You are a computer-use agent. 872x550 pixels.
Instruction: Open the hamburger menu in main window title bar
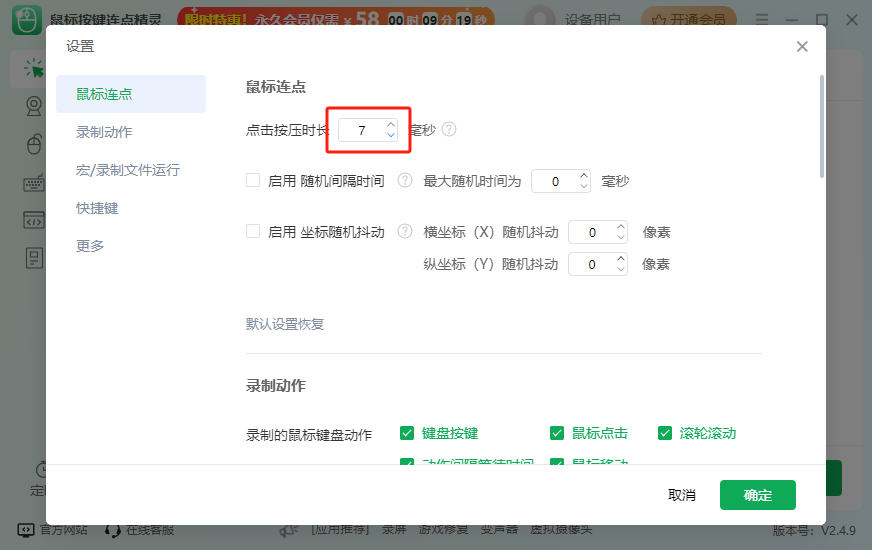click(762, 20)
